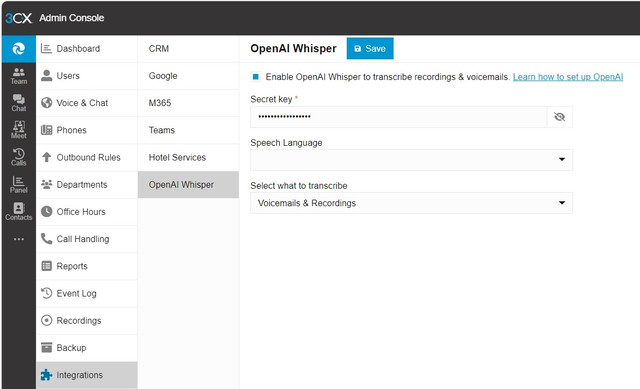This screenshot has height=389, width=640.
Task: Go to Backup menu label
Action: coord(71,348)
